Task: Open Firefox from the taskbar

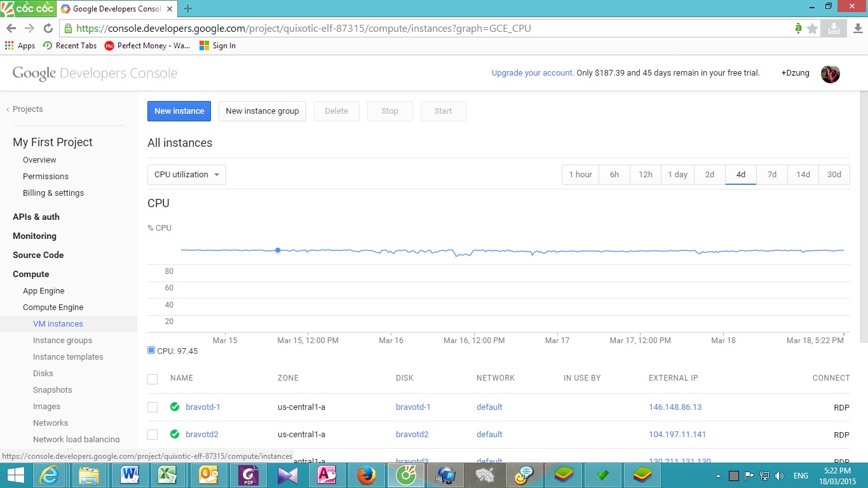Action: click(x=365, y=475)
